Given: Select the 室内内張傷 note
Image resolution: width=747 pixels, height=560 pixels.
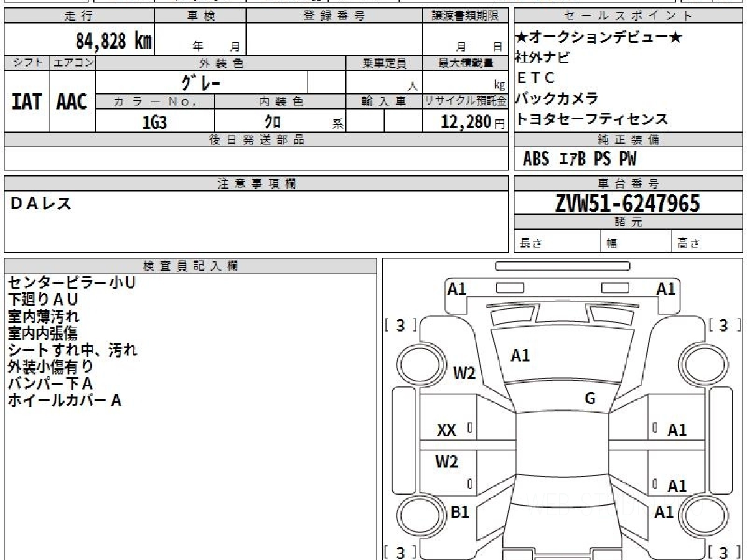Looking at the screenshot, I should point(42,334).
